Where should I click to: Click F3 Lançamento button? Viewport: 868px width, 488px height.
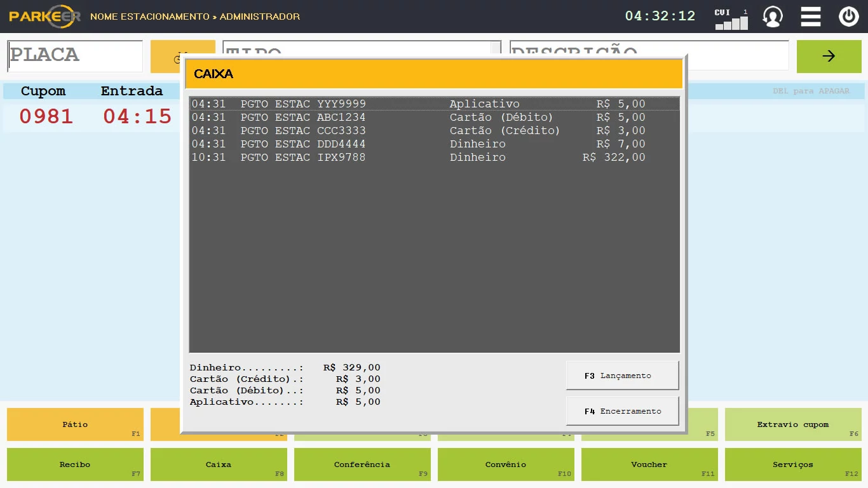pyautogui.click(x=622, y=376)
